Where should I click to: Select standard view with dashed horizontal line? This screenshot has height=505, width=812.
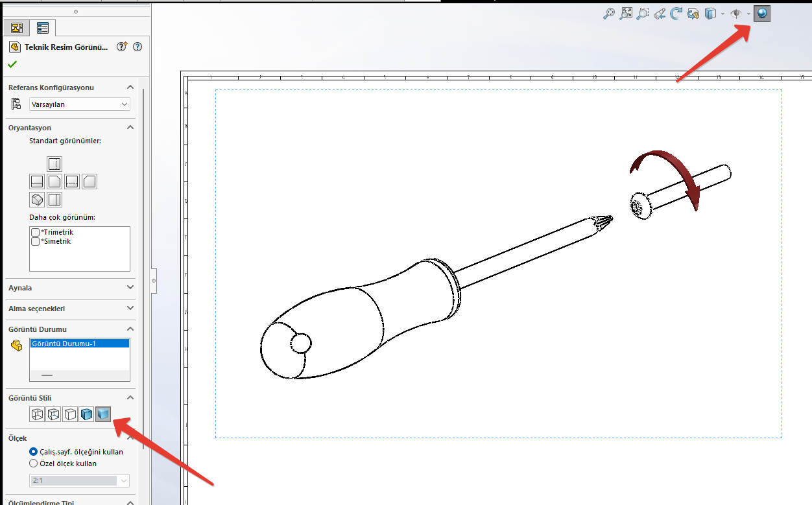[x=72, y=182]
